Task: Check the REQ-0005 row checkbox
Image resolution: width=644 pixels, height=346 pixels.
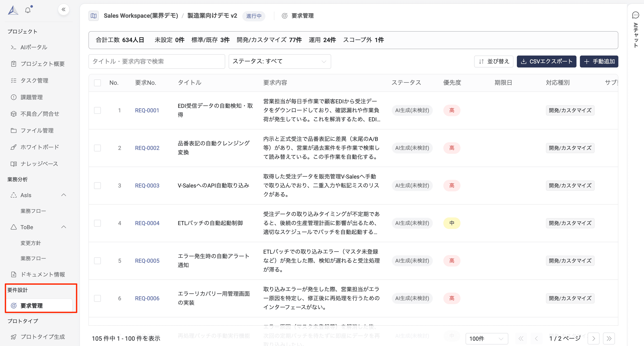Action: click(x=97, y=261)
